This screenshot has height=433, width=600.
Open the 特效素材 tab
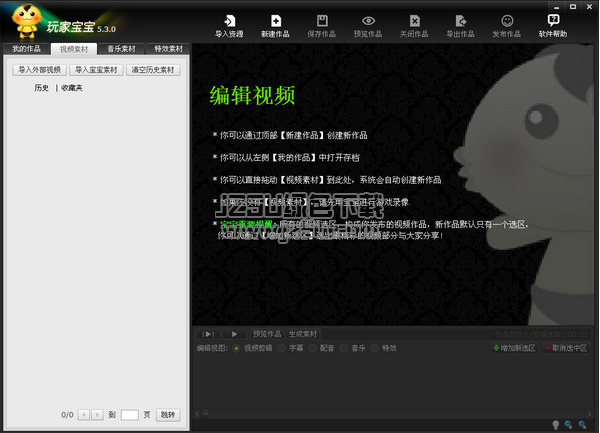click(x=168, y=49)
